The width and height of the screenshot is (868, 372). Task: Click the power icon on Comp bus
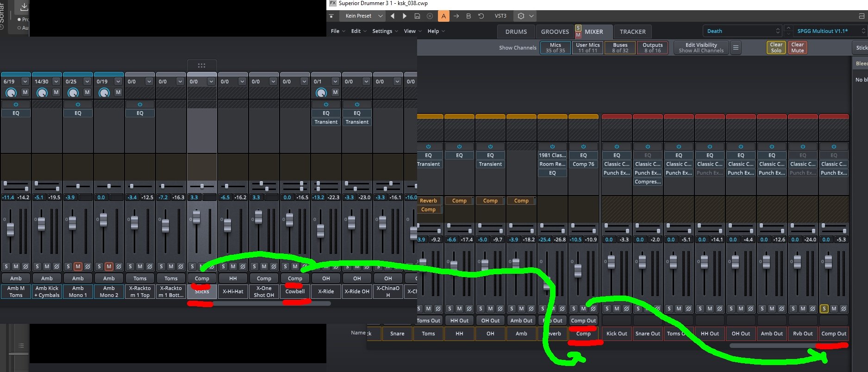click(583, 146)
